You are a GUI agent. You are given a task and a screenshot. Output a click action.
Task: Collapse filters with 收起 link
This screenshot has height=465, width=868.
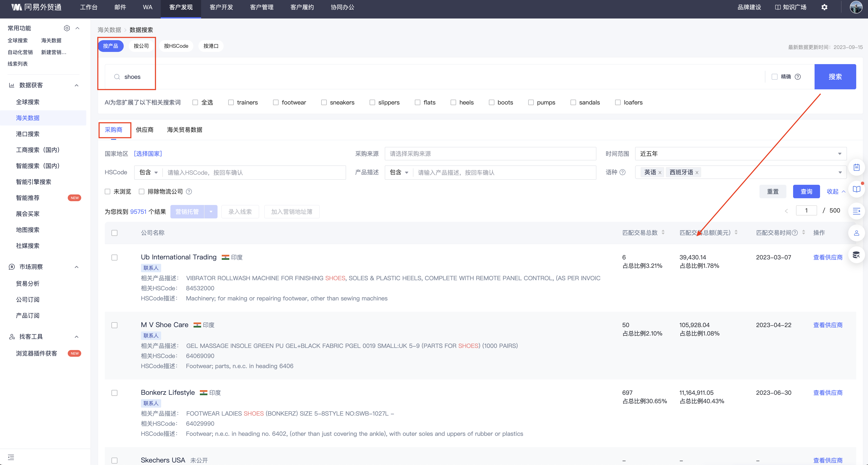pyautogui.click(x=836, y=191)
